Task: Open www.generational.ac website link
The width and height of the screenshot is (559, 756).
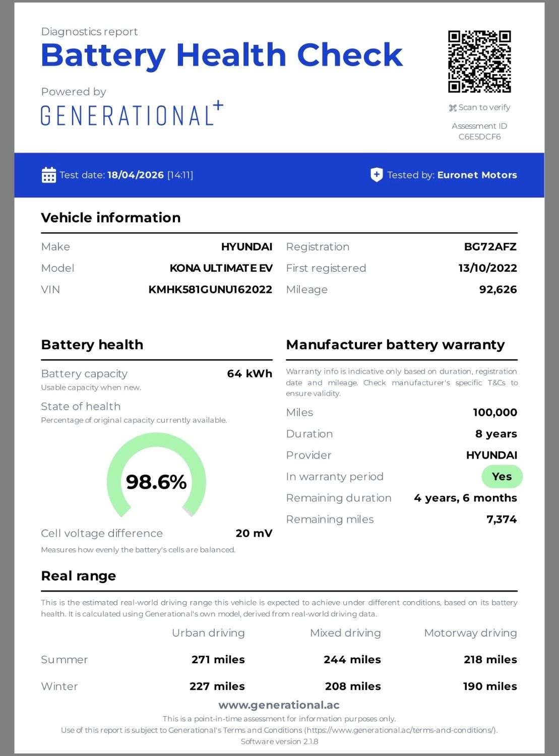Action: (x=279, y=705)
